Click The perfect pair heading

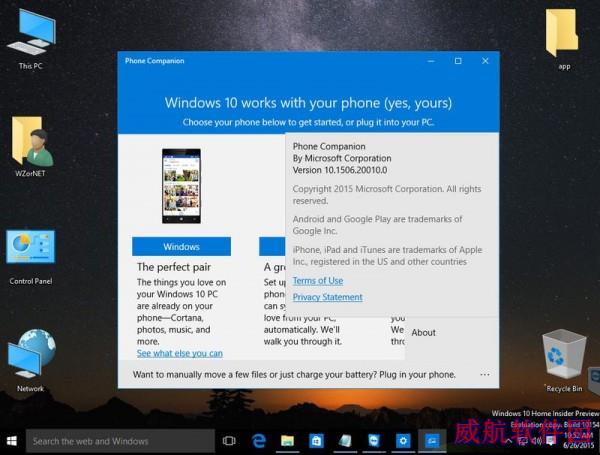174,267
